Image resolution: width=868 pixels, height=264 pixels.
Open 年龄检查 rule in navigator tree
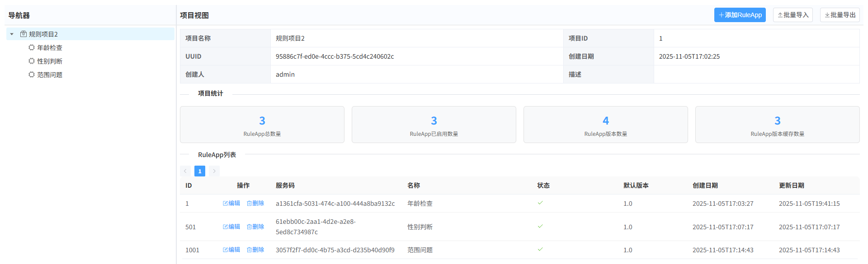pyautogui.click(x=49, y=48)
